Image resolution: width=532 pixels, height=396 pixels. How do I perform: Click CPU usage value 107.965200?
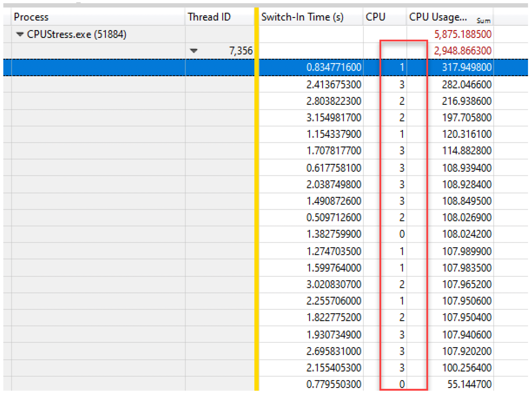point(467,284)
